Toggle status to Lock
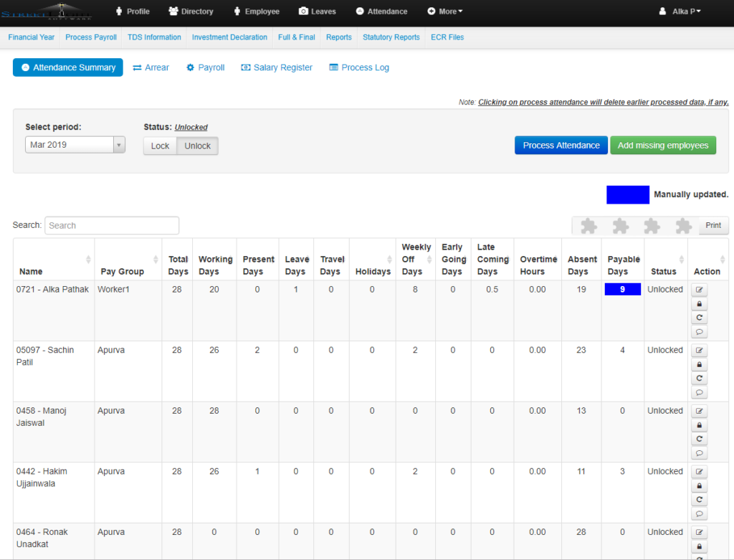Screen dimensions: 734x560 coord(159,145)
